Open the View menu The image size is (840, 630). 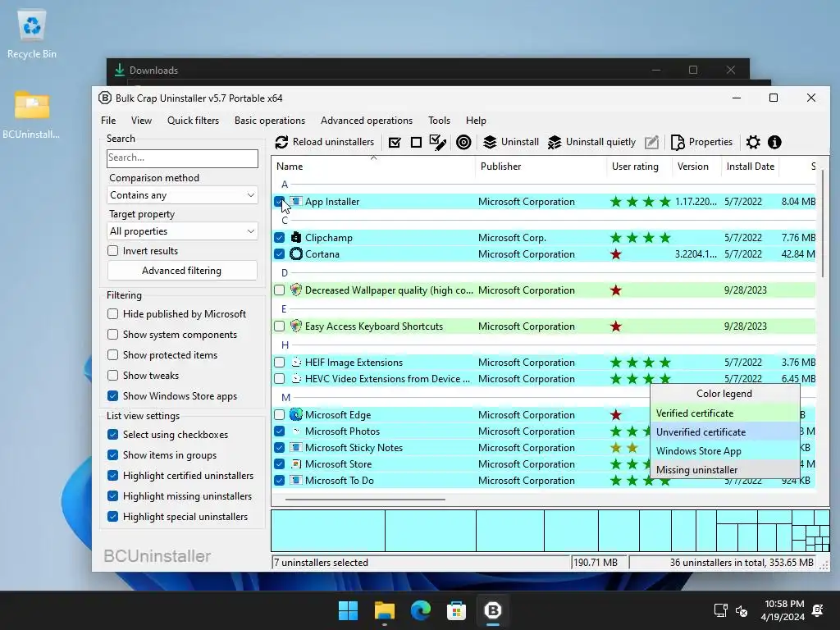point(141,121)
